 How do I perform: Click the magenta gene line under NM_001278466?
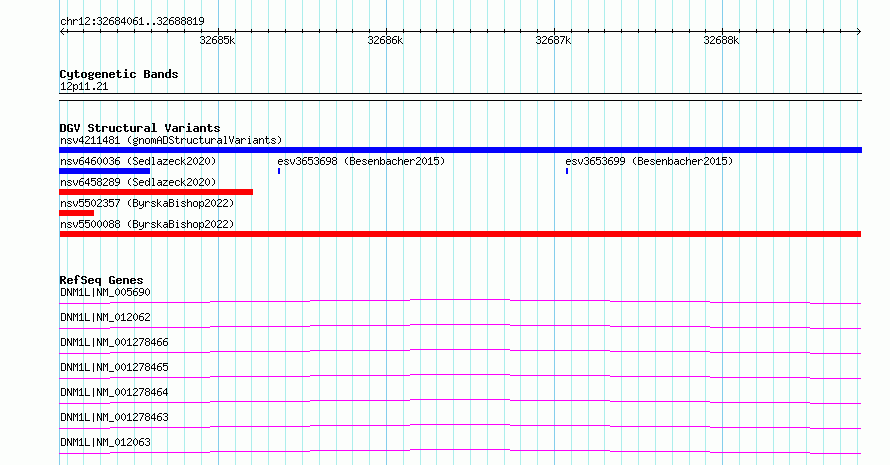click(460, 350)
